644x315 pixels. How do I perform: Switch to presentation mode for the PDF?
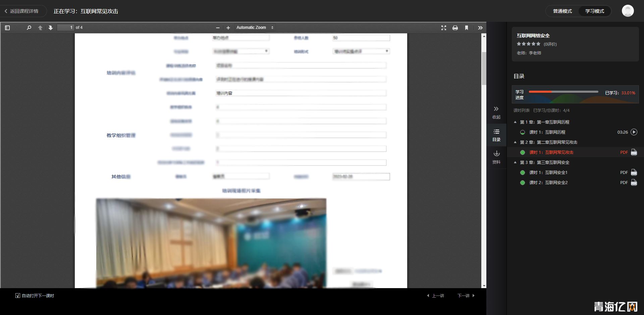[443, 28]
